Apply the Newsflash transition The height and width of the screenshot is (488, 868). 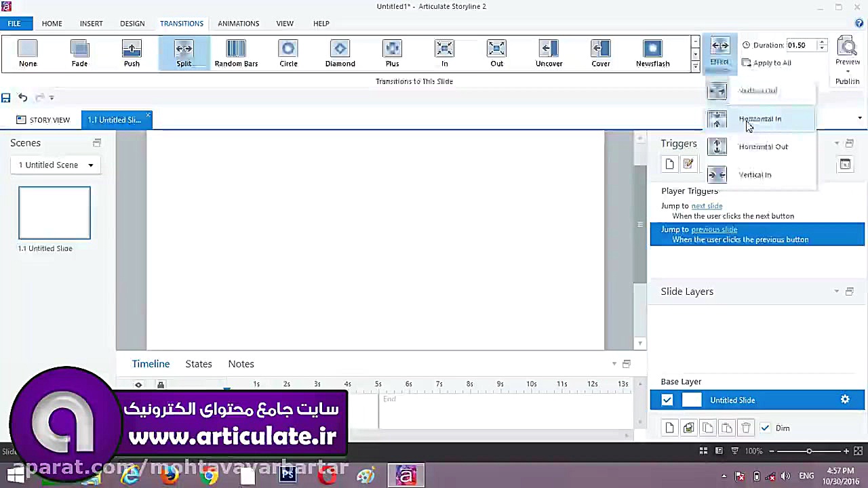pyautogui.click(x=652, y=53)
